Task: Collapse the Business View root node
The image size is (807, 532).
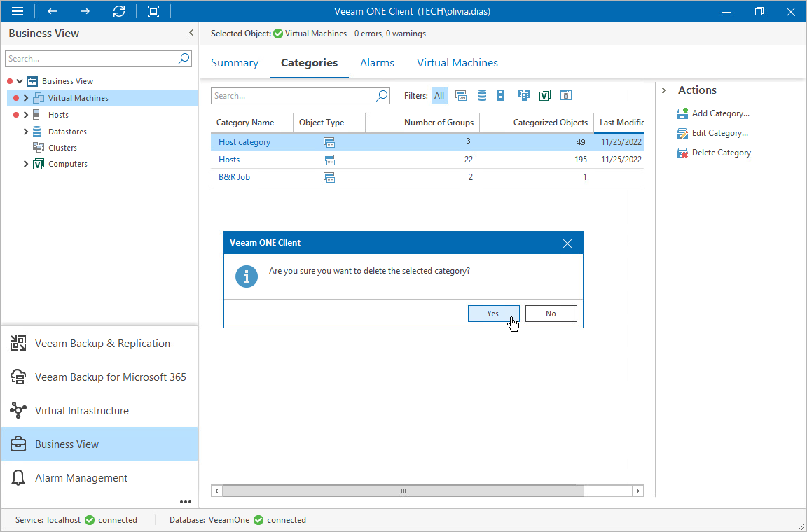Action: click(x=20, y=81)
